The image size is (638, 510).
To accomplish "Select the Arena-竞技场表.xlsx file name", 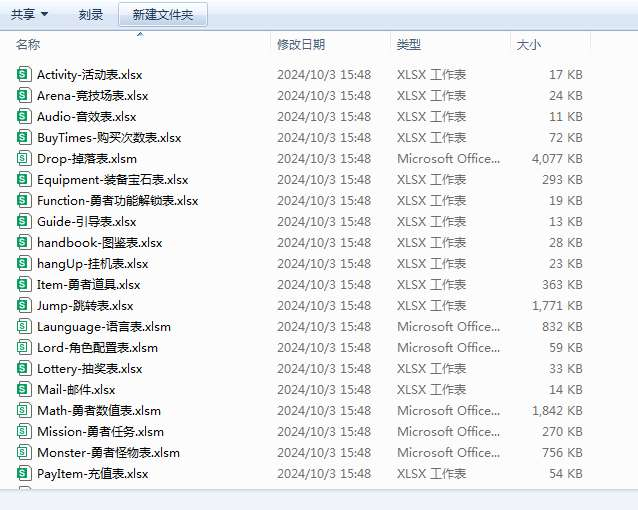I will (x=92, y=96).
